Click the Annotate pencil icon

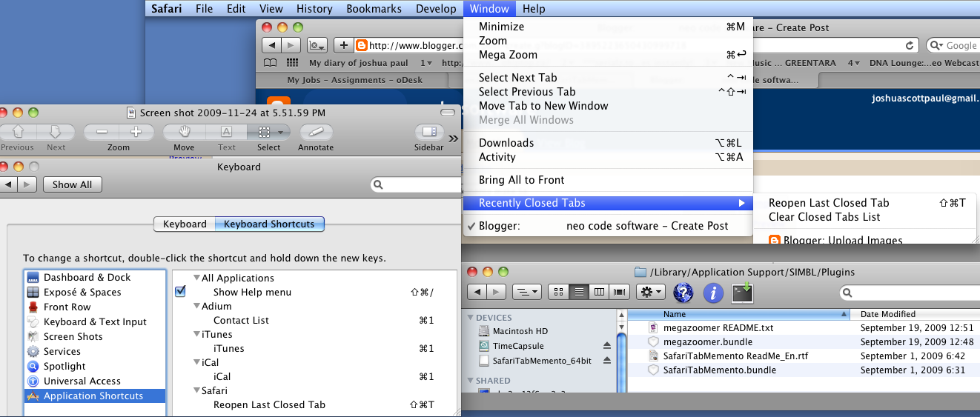317,133
